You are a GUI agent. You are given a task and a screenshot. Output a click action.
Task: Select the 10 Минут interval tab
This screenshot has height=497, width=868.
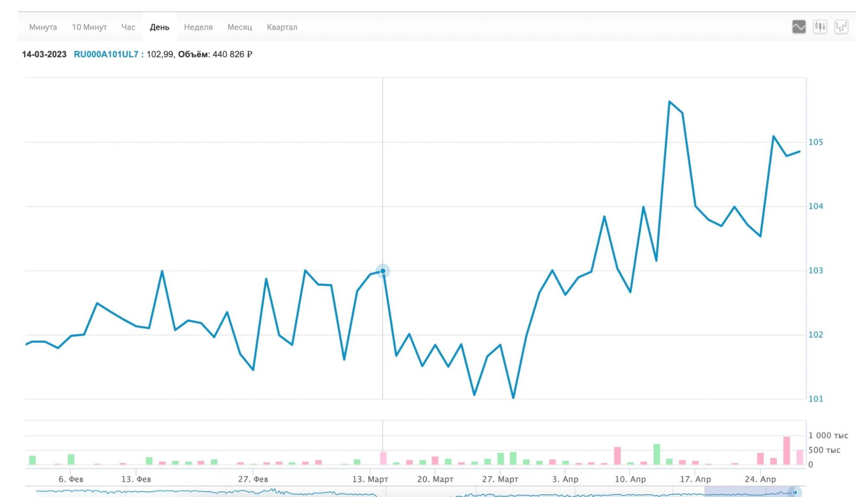click(89, 27)
